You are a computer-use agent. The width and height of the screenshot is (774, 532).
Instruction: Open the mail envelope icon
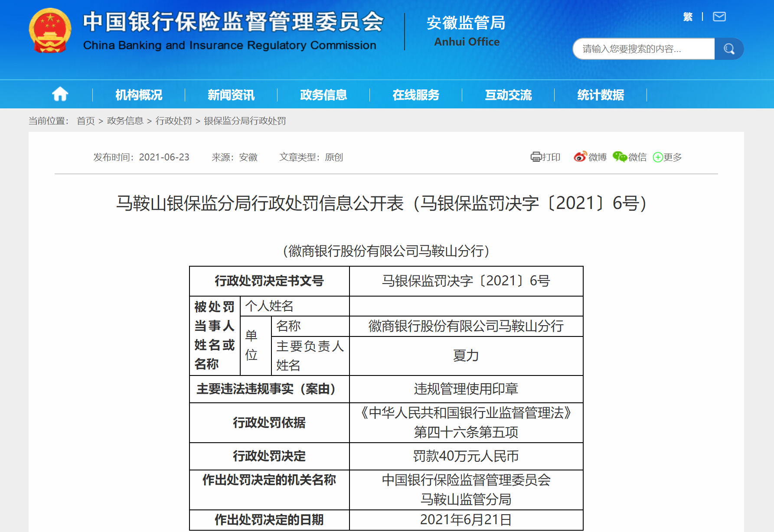pyautogui.click(x=719, y=17)
